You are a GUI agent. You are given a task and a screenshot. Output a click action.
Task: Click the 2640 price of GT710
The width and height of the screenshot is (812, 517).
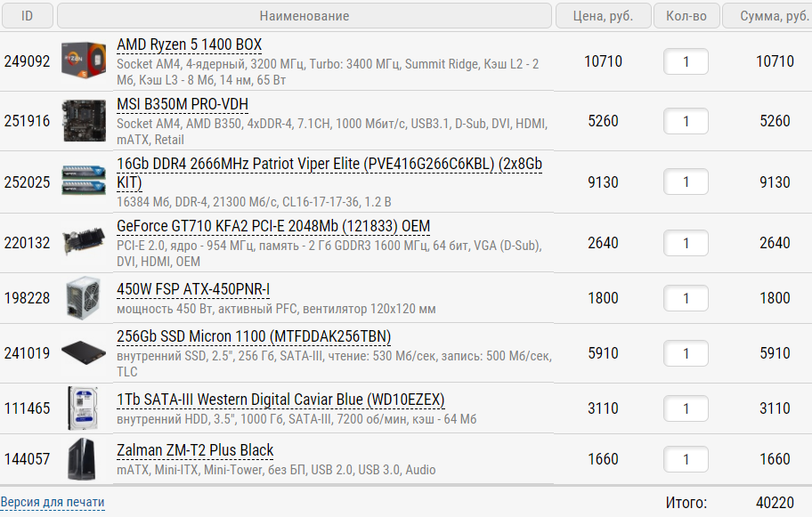click(603, 243)
